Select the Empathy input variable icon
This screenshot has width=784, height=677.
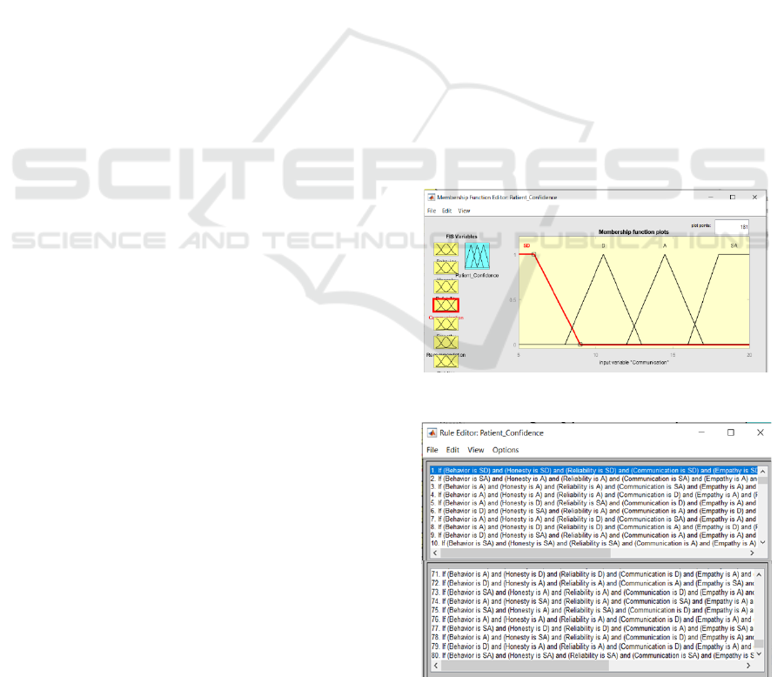coord(446,323)
